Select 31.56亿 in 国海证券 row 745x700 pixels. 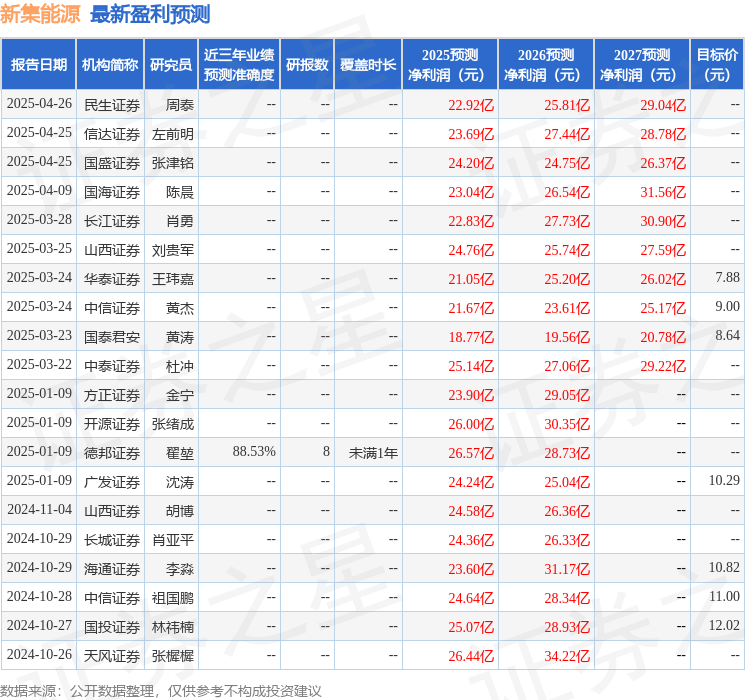click(x=663, y=192)
